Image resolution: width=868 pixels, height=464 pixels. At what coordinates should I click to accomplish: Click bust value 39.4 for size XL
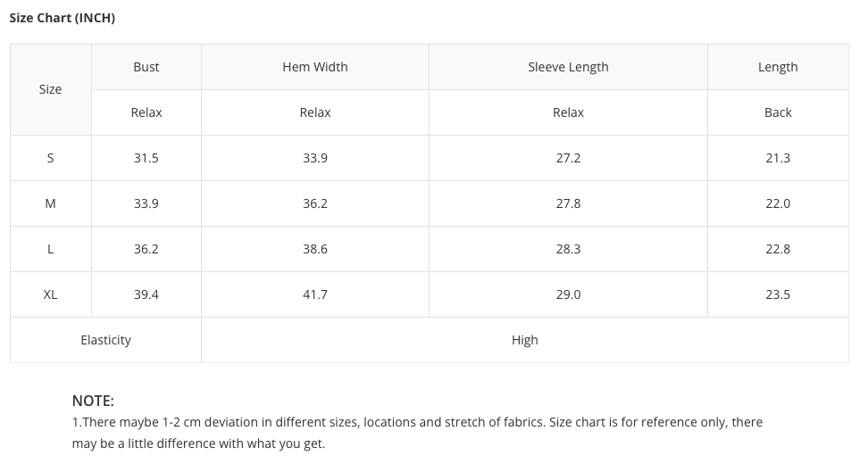146,294
